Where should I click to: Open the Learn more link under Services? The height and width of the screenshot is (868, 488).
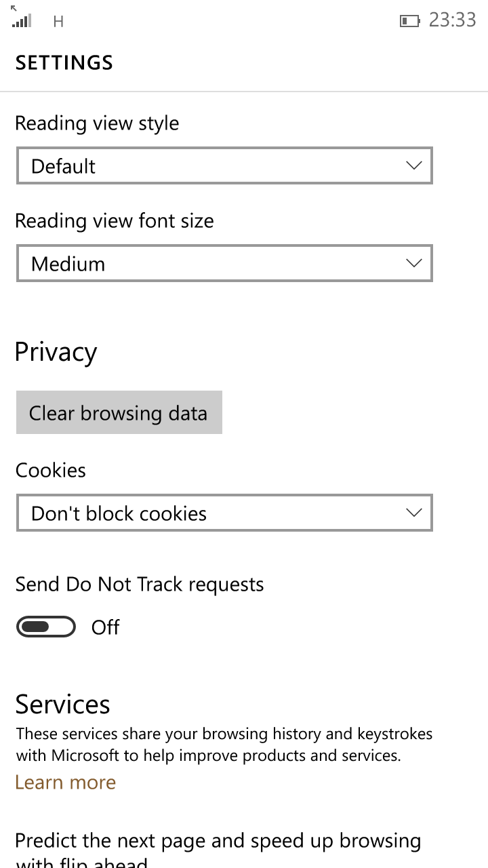pyautogui.click(x=66, y=782)
